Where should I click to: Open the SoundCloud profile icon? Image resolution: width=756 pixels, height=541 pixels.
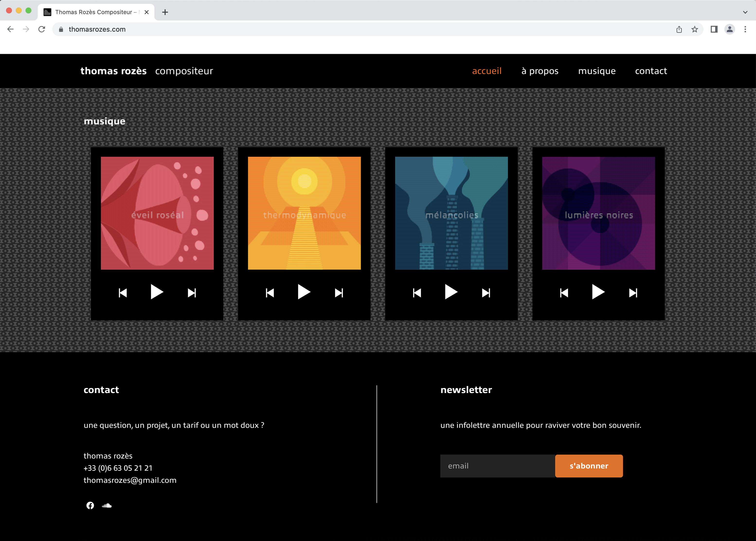107,505
